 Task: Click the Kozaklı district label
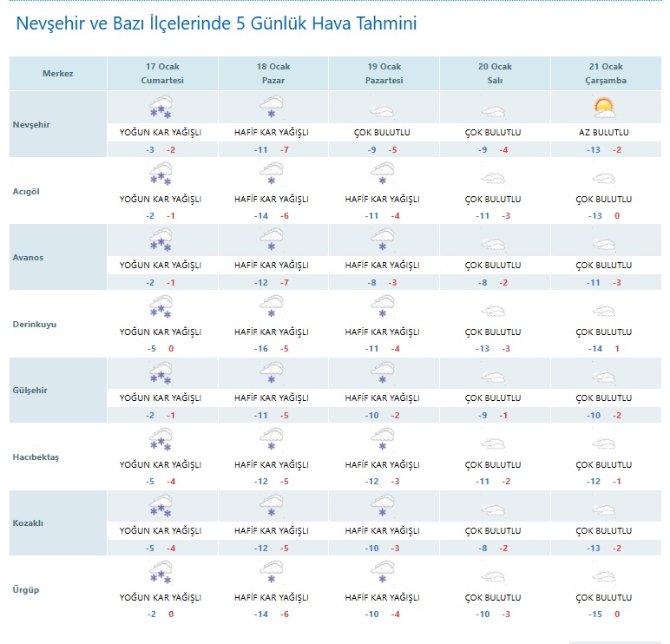[30, 523]
